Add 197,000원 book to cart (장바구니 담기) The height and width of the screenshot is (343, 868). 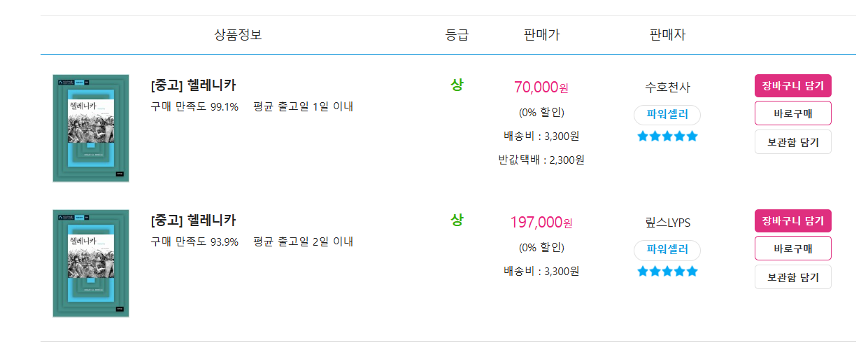(792, 220)
